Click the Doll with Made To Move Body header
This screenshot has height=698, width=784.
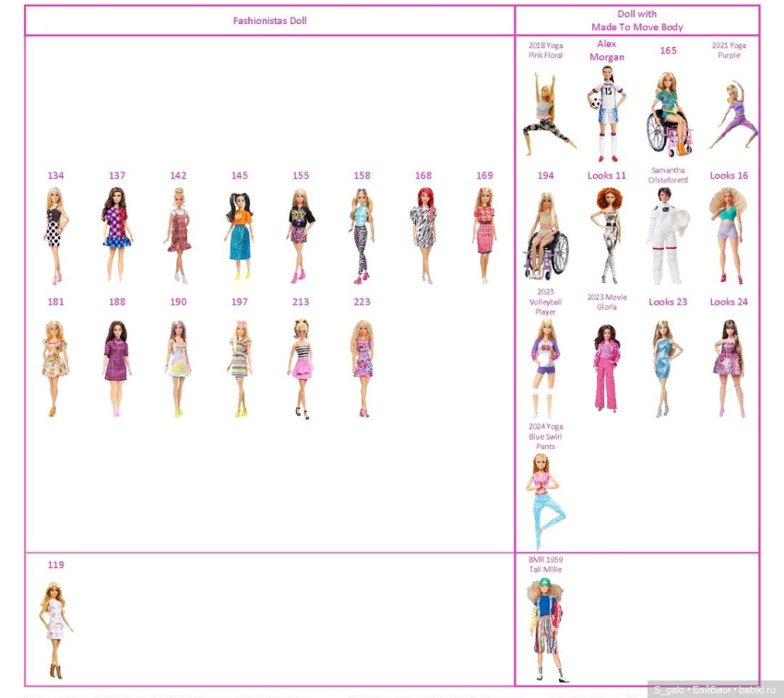(x=637, y=20)
